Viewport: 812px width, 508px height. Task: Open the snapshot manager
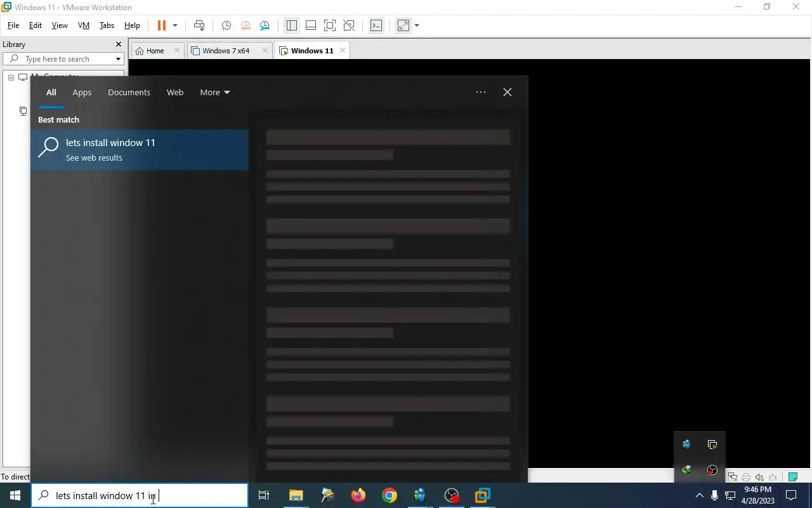[265, 25]
